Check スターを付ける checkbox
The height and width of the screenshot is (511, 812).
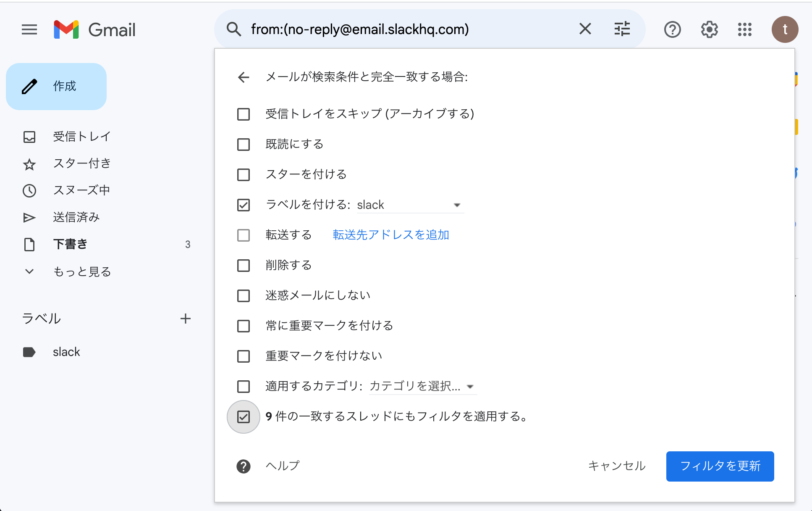pyautogui.click(x=244, y=175)
